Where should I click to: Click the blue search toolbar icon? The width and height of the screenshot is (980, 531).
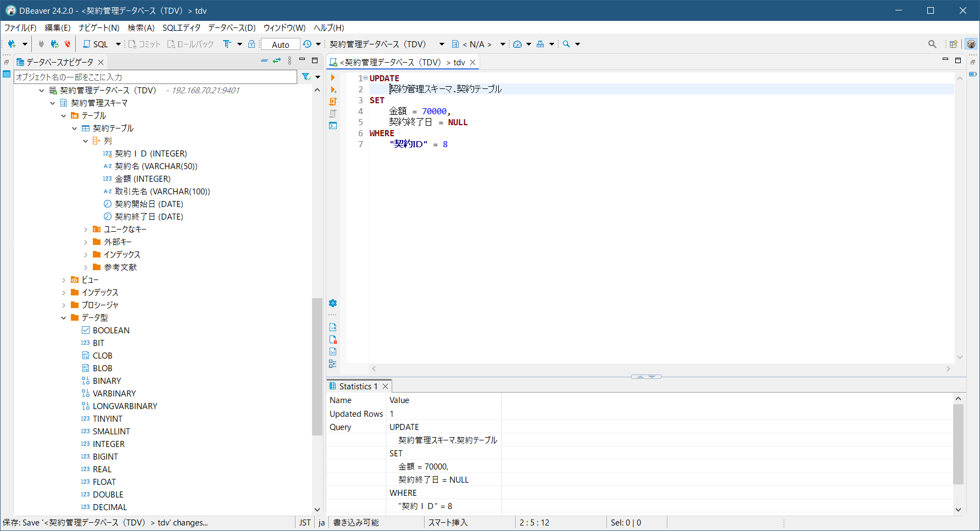click(566, 44)
